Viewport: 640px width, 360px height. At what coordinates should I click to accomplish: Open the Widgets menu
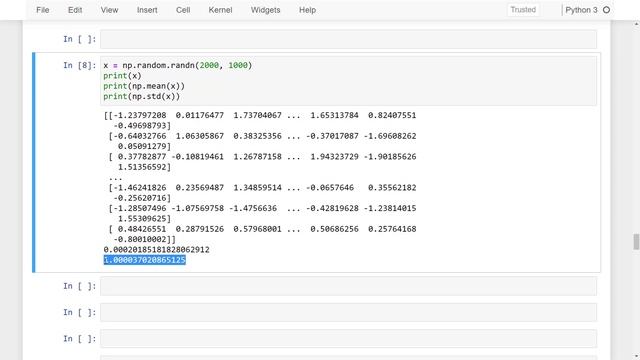click(265, 10)
